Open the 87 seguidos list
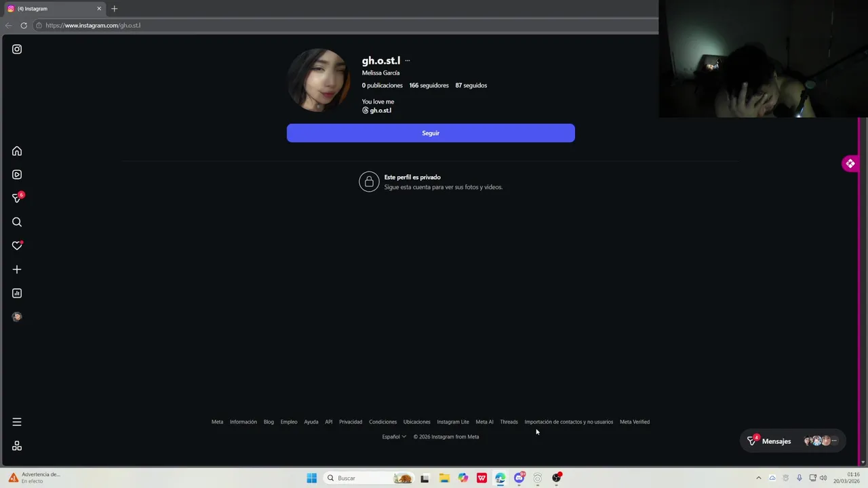This screenshot has height=488, width=868. pyautogui.click(x=471, y=85)
